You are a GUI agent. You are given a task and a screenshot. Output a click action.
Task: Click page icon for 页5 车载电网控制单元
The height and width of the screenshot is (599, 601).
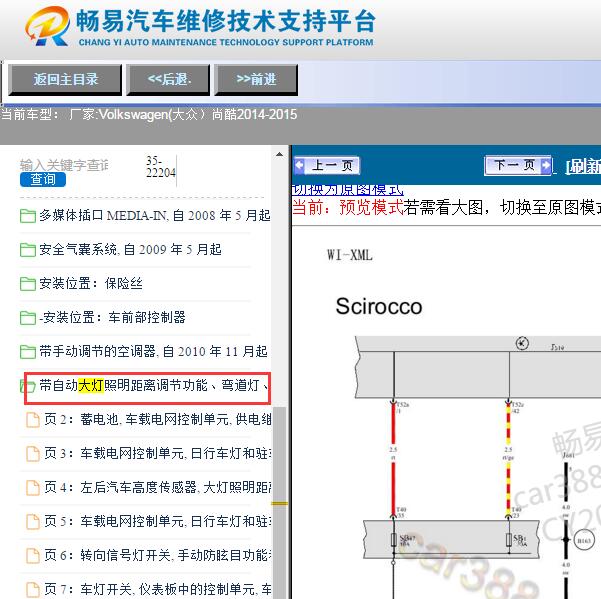[x=33, y=521]
